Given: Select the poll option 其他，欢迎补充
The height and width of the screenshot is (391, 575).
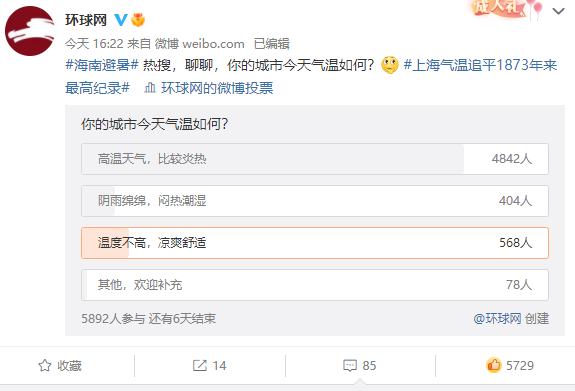Looking at the screenshot, I should point(315,285).
